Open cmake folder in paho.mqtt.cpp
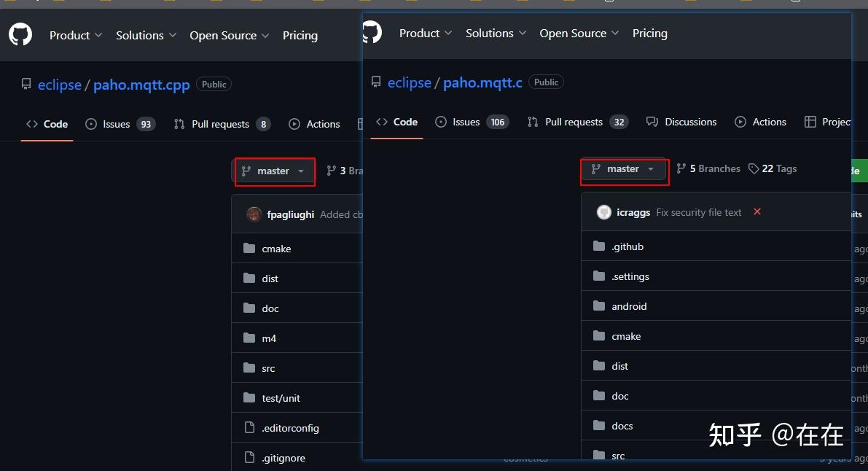This screenshot has width=868, height=471. [x=276, y=249]
